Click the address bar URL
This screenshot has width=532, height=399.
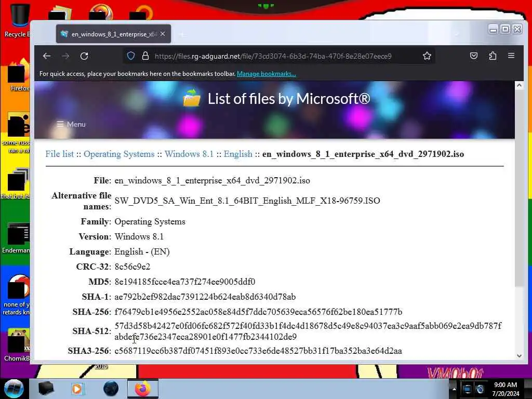click(x=273, y=56)
